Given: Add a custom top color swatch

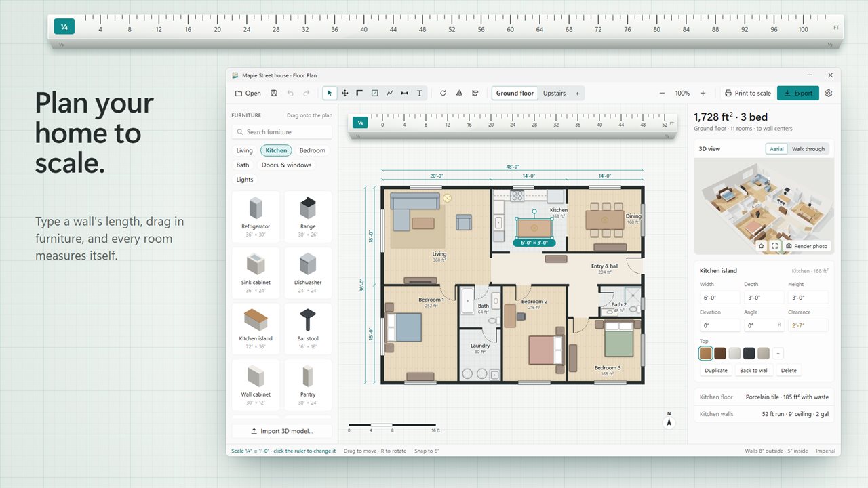Looking at the screenshot, I should 778,353.
